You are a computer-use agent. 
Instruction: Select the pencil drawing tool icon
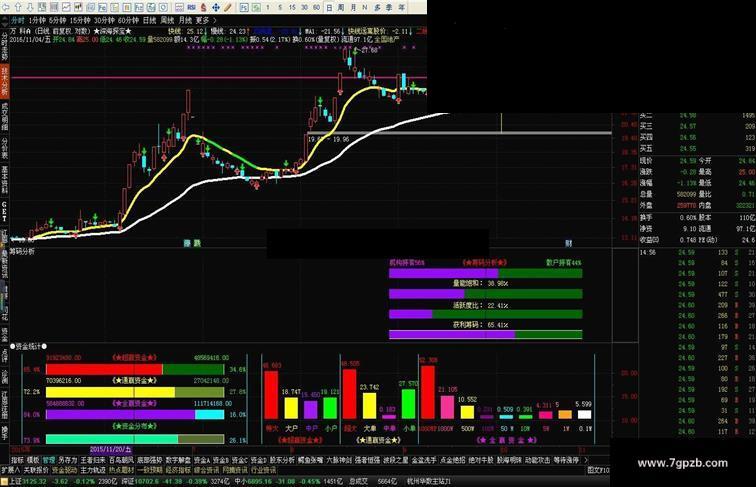pyautogui.click(x=228, y=8)
